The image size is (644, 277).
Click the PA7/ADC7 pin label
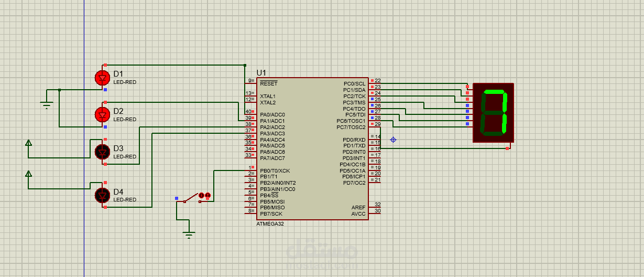coord(272,158)
